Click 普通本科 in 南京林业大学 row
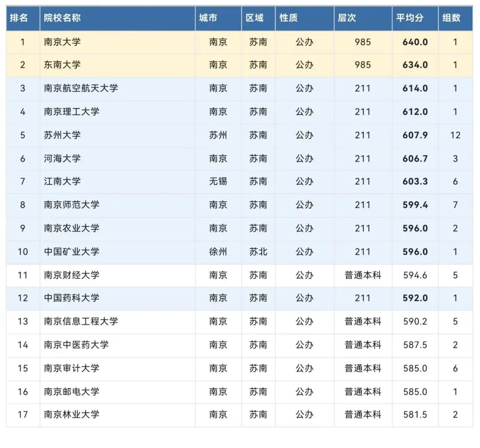480x448 pixels. point(363,415)
